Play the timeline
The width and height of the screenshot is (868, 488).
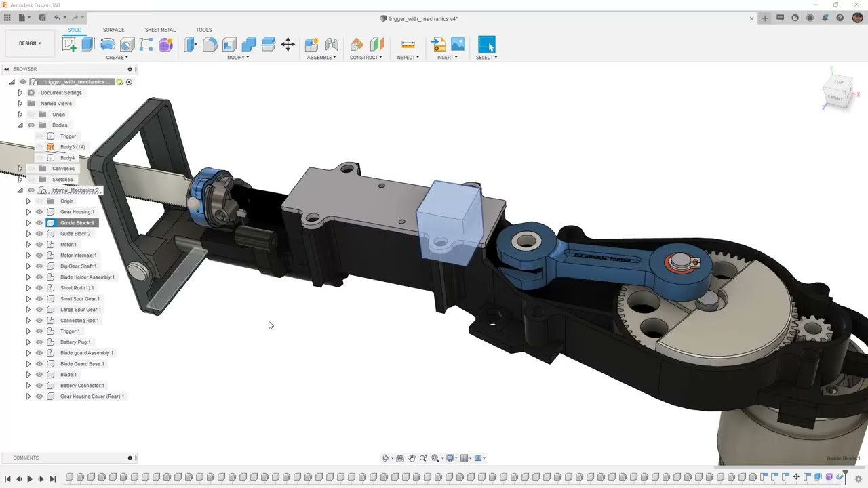30,479
